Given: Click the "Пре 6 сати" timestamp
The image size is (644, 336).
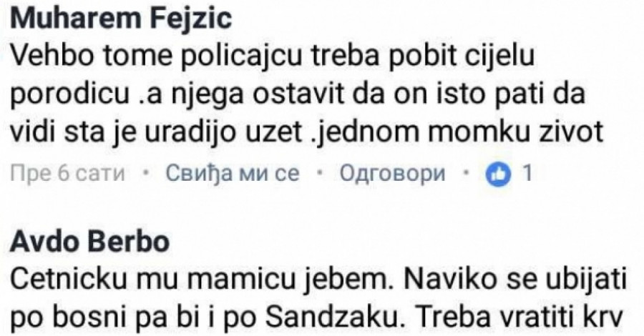Looking at the screenshot, I should point(69,173).
